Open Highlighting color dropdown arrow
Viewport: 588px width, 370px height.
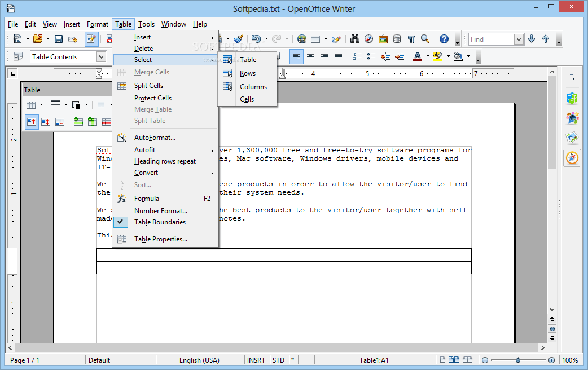448,56
